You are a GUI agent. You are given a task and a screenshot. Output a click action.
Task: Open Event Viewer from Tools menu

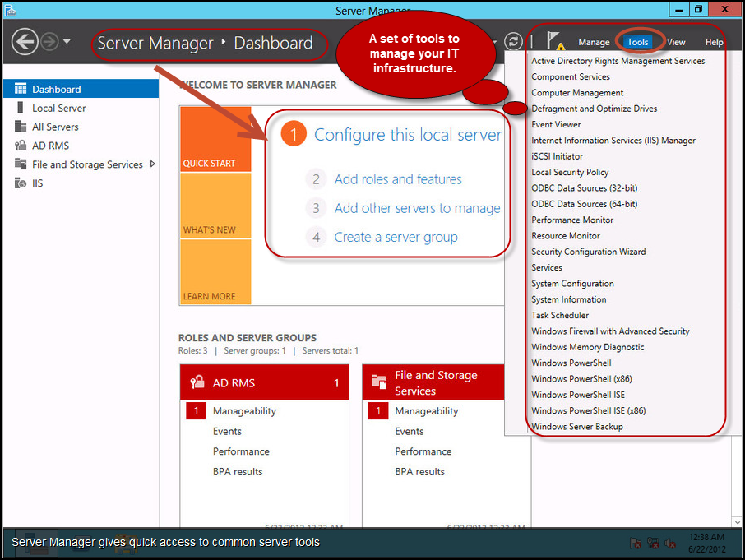[x=556, y=124]
